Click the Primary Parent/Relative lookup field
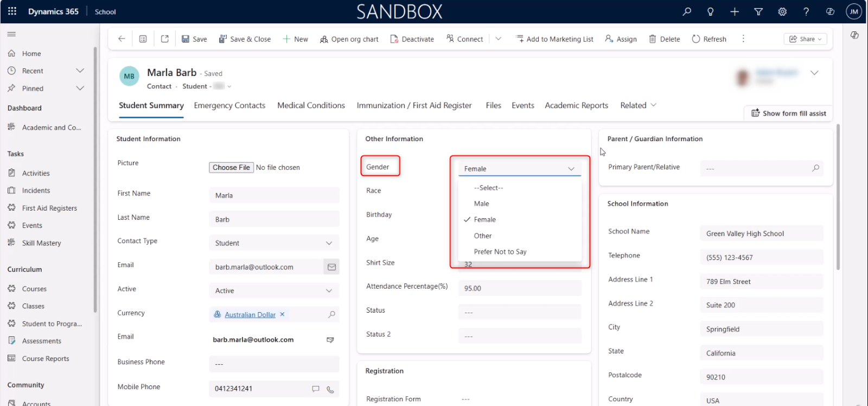 click(x=757, y=169)
